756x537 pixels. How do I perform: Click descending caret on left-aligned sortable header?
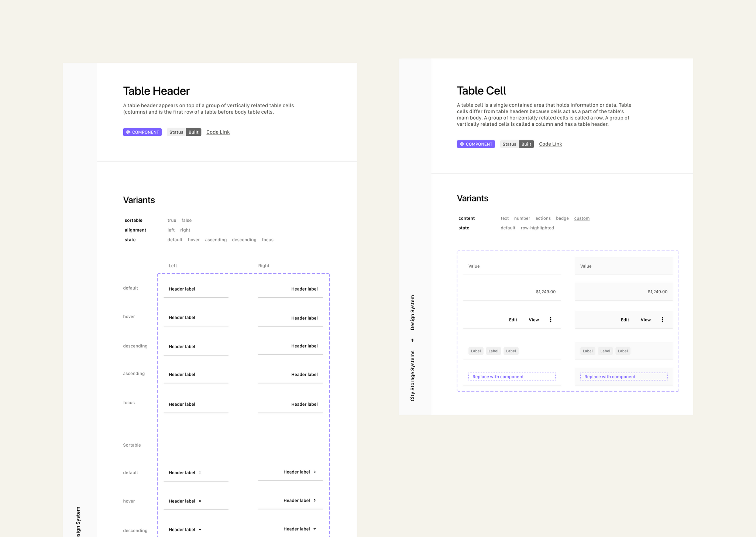click(x=200, y=530)
